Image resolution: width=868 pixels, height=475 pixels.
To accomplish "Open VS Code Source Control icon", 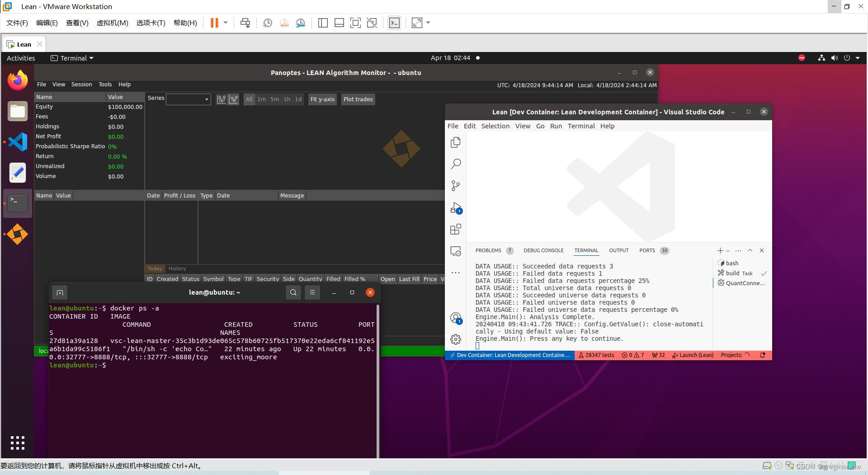I will coord(456,185).
